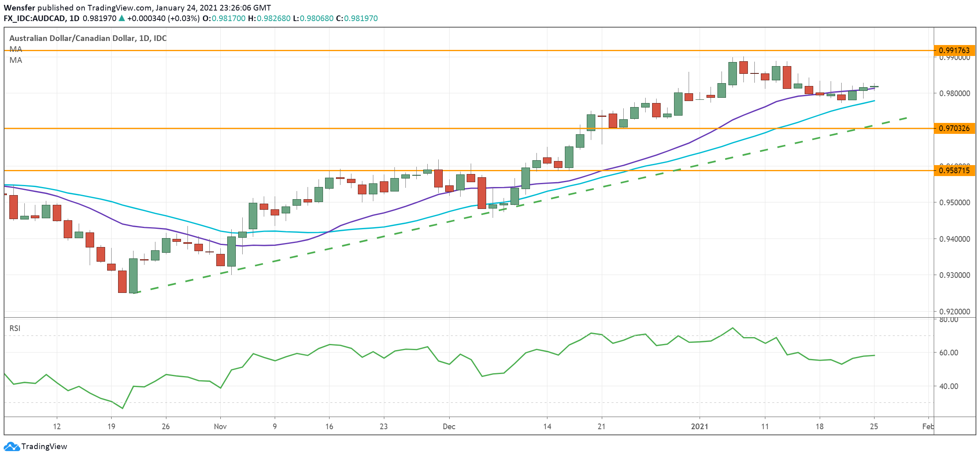This screenshot has width=980, height=458.
Task: Select the Nov date axis label
Action: pos(220,426)
